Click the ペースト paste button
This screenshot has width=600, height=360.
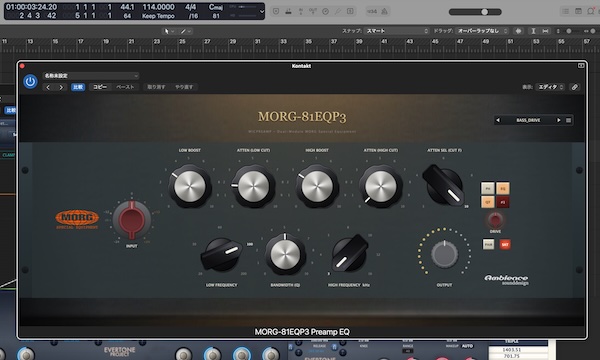(x=125, y=87)
